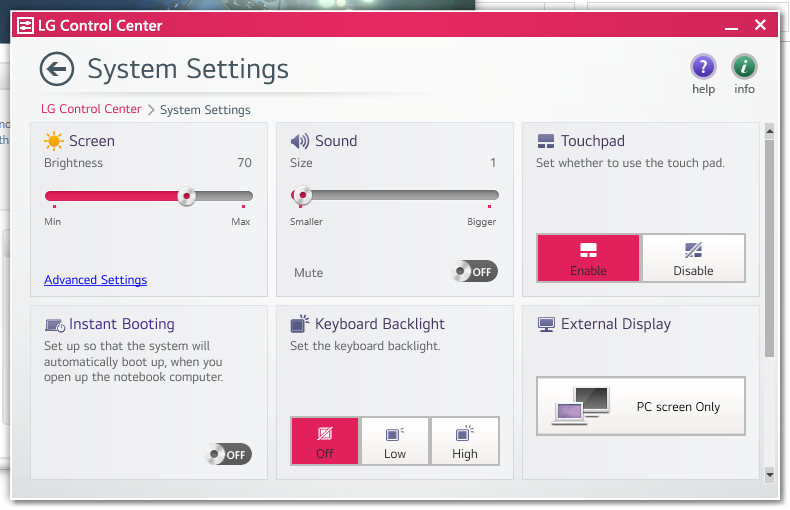The width and height of the screenshot is (790, 510).
Task: Set keyboard backlight to Low
Action: click(x=394, y=441)
